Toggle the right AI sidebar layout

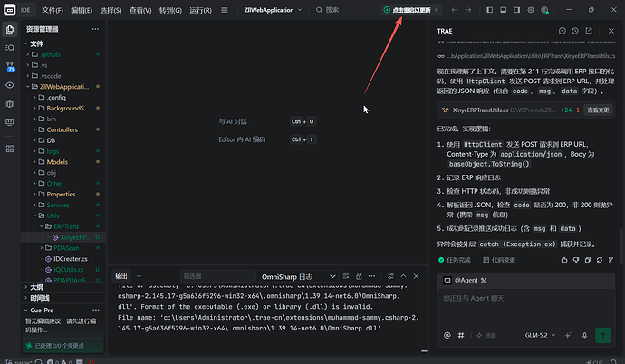click(x=517, y=10)
